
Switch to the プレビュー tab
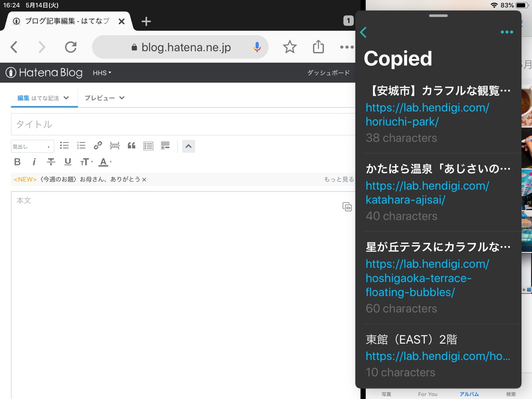[104, 98]
